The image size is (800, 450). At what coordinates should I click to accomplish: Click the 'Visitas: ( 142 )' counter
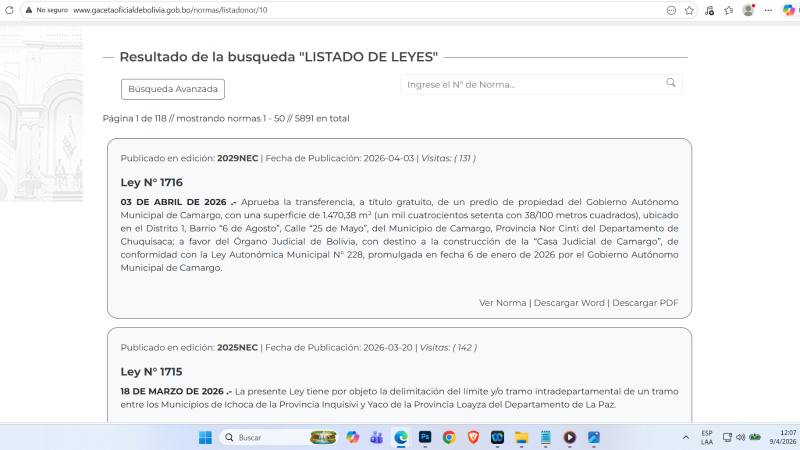coord(448,347)
